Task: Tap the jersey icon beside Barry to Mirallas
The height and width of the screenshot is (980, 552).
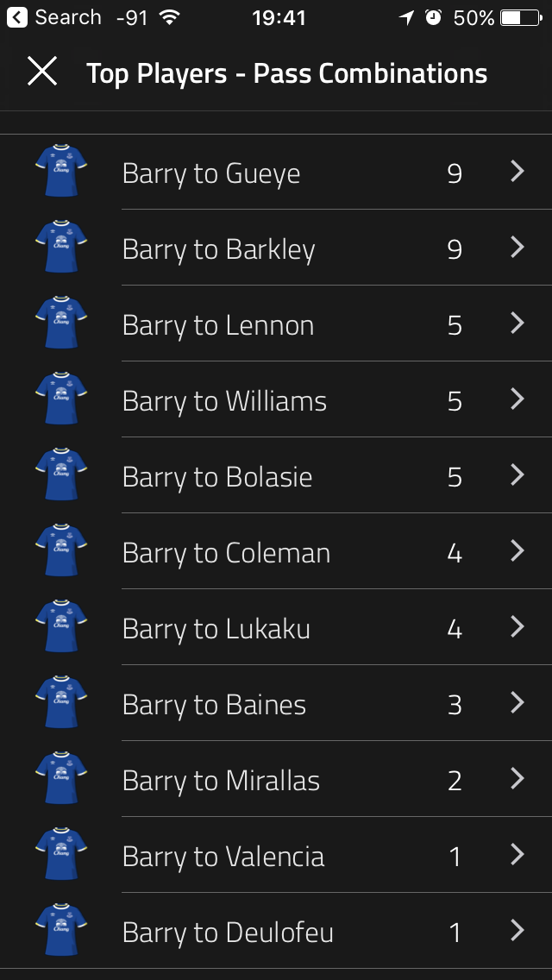Action: point(61,778)
